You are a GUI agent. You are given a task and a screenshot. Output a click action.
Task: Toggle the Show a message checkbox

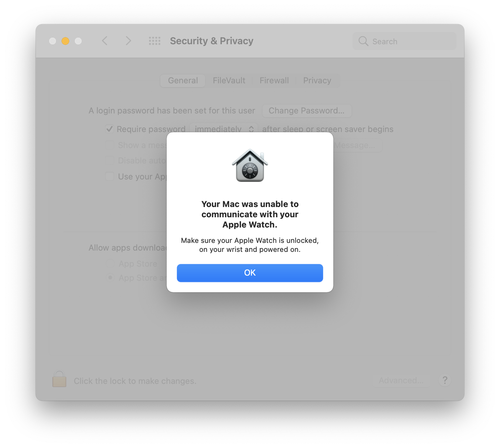pyautogui.click(x=110, y=145)
